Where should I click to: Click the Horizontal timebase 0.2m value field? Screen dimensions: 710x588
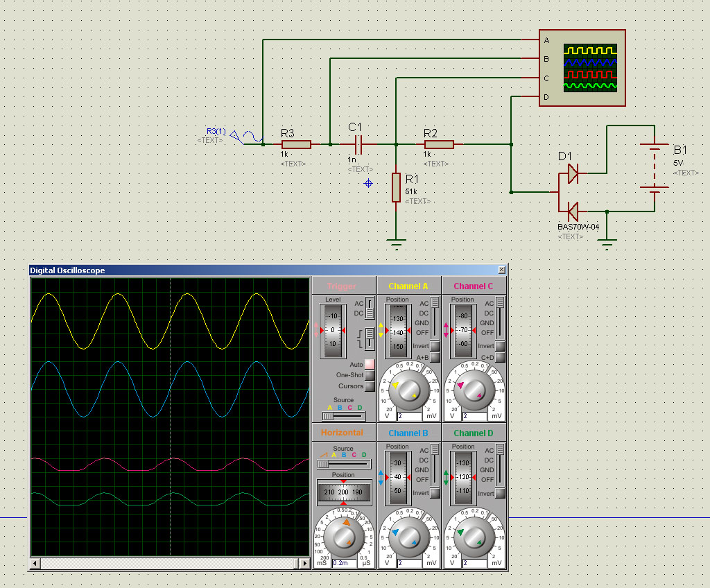coord(343,563)
